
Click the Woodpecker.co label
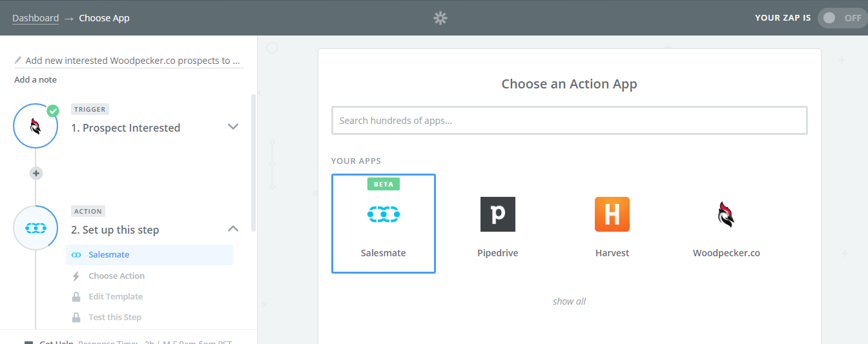point(727,253)
